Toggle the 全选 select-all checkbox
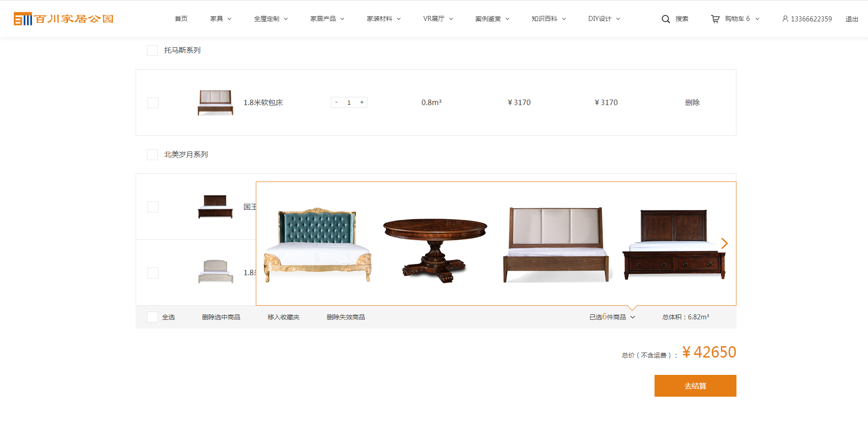This screenshot has height=424, width=868. [152, 317]
